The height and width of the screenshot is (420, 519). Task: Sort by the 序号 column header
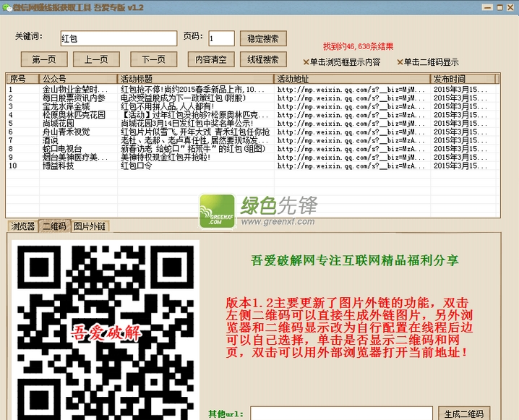point(22,79)
